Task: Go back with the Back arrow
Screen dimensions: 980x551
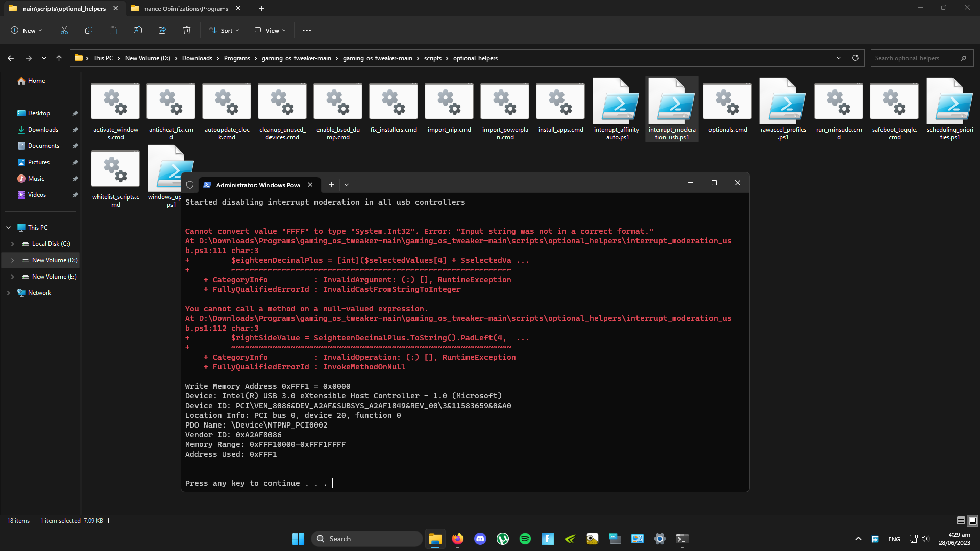Action: coord(11,58)
